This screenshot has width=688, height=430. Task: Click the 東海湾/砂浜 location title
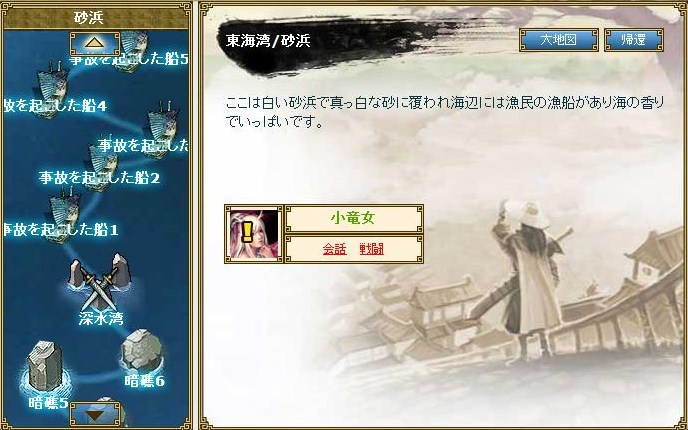268,41
